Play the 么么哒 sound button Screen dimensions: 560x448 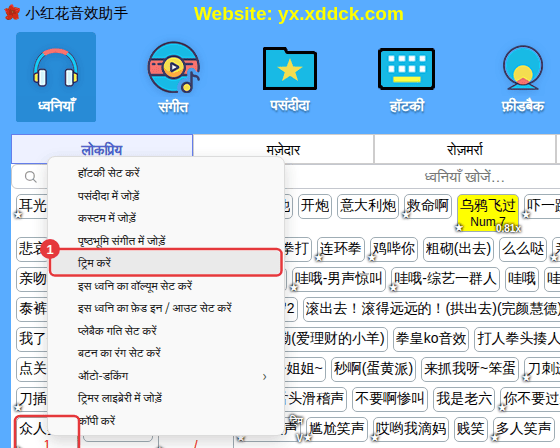point(523,249)
